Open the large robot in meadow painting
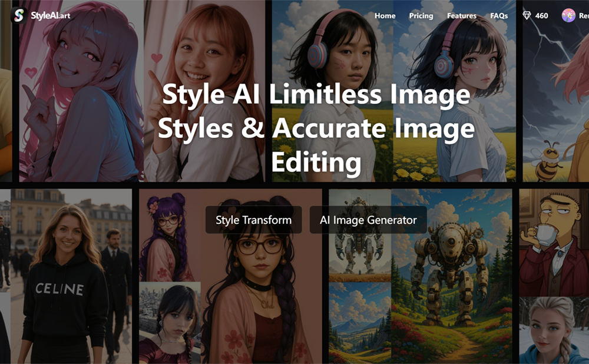This screenshot has height=364, width=589. pos(452,276)
